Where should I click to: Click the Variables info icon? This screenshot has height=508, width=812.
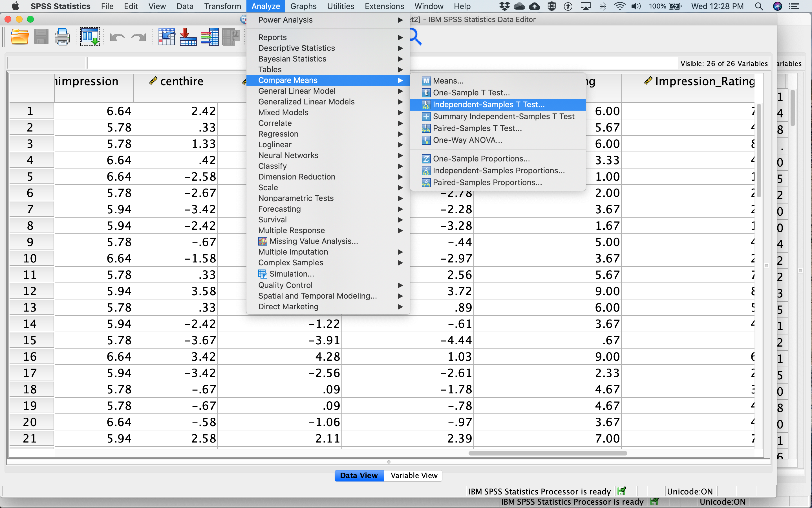coord(210,37)
